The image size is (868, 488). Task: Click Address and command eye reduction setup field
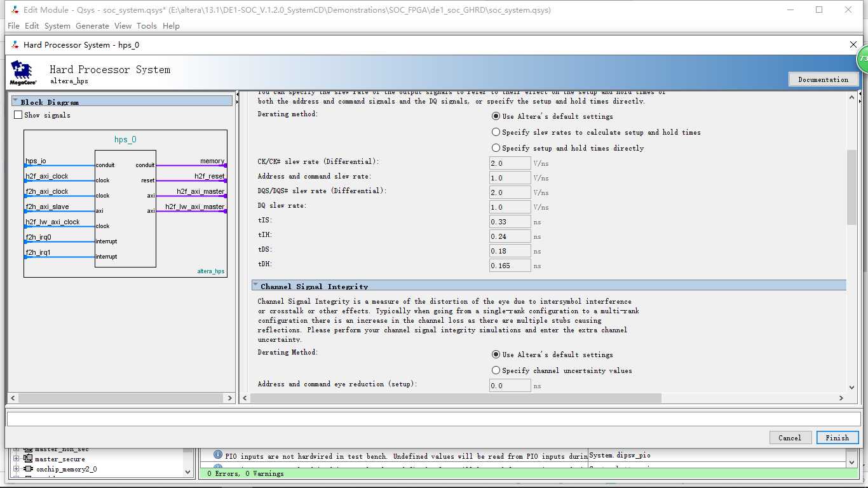click(510, 386)
